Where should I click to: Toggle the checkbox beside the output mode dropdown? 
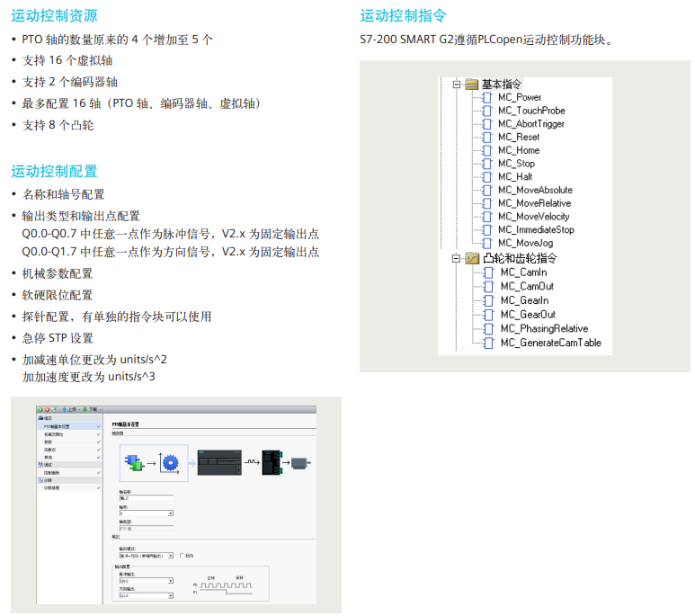[182, 555]
